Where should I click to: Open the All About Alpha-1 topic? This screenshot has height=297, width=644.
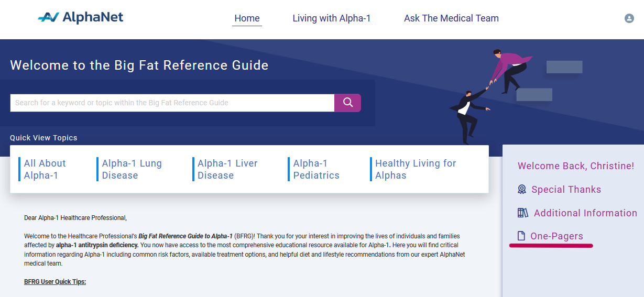pyautogui.click(x=45, y=169)
